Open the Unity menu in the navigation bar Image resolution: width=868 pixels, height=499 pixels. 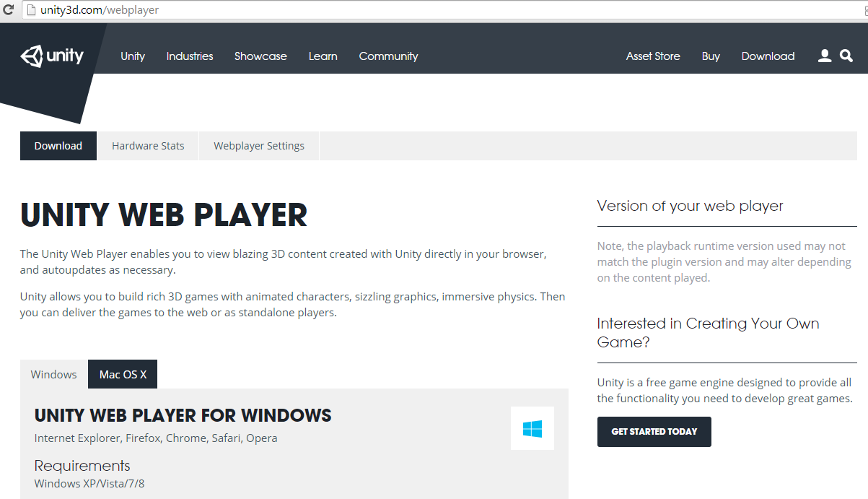pyautogui.click(x=133, y=56)
